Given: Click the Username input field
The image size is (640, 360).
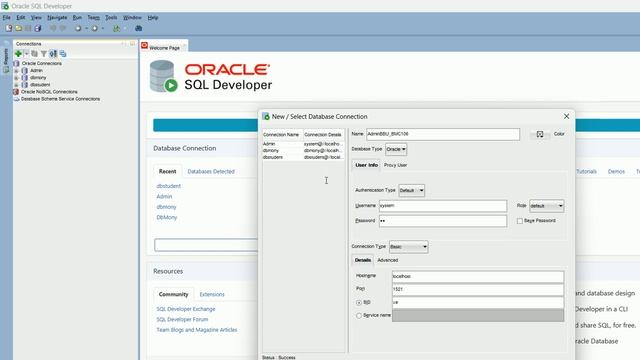Looking at the screenshot, I should (x=443, y=206).
